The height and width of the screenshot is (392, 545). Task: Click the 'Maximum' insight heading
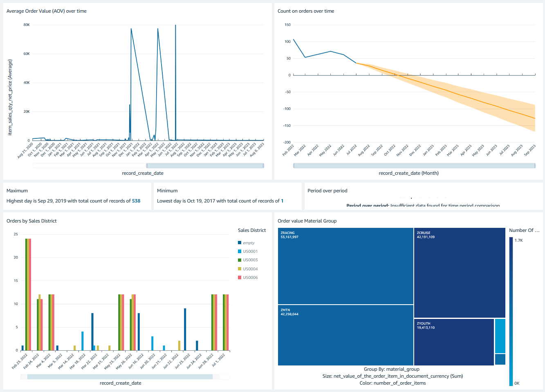coord(17,191)
